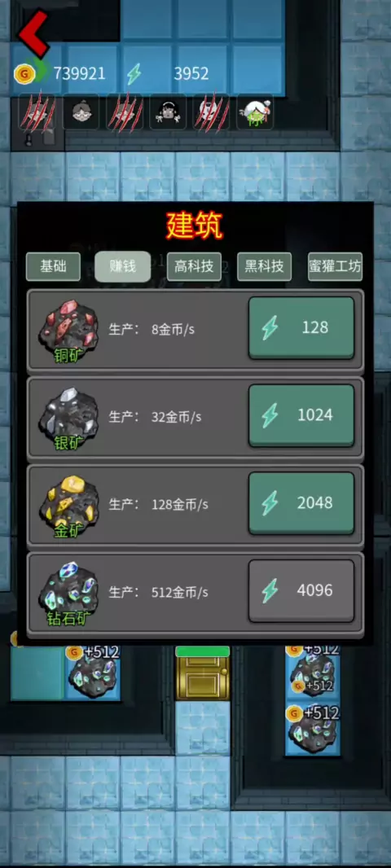Viewport: 391px width, 868px height.
Task: Tap the headphone character avatar
Action: 167,112
